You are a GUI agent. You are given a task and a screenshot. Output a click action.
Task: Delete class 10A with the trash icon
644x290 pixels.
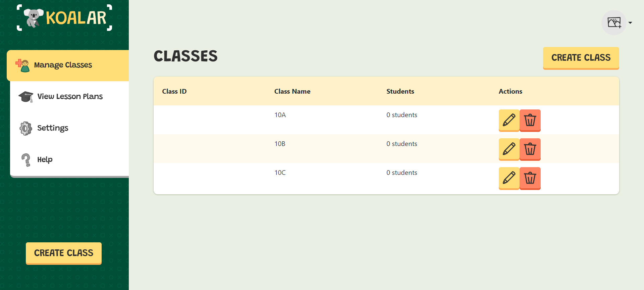[530, 120]
